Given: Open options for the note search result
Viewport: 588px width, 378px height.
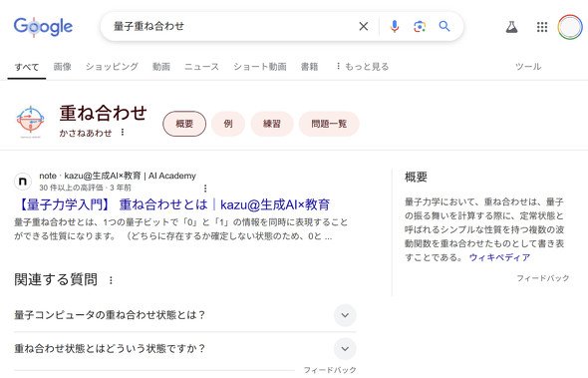Looking at the screenshot, I should pyautogui.click(x=205, y=188).
